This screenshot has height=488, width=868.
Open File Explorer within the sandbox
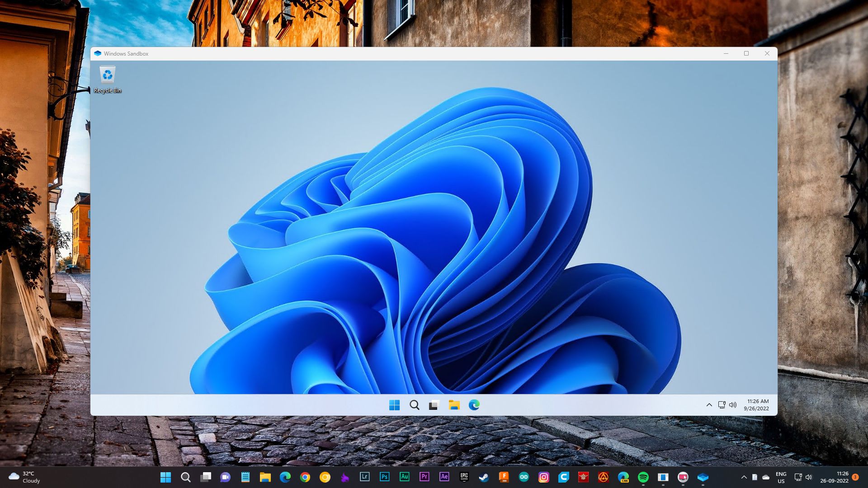[x=453, y=405]
